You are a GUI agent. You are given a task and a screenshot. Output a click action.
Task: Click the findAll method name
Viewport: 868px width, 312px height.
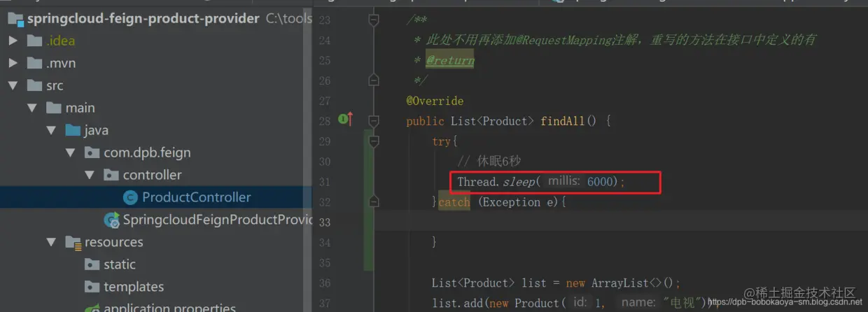coord(562,121)
